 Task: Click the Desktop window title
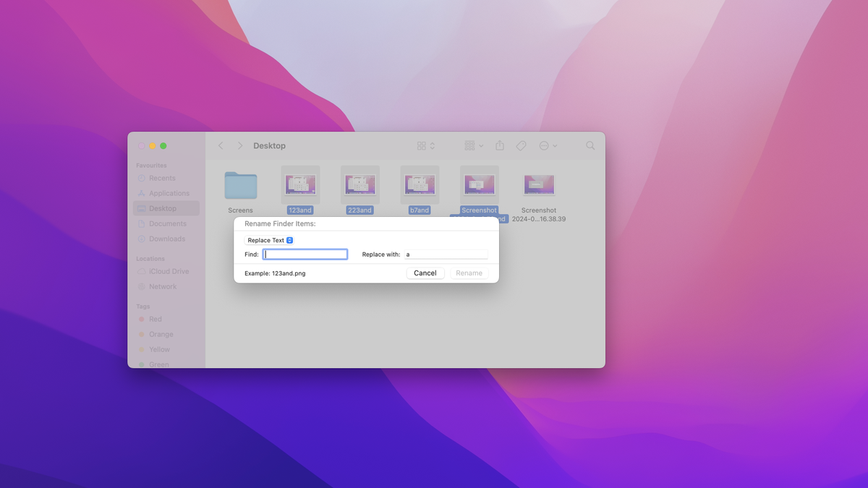click(x=269, y=146)
